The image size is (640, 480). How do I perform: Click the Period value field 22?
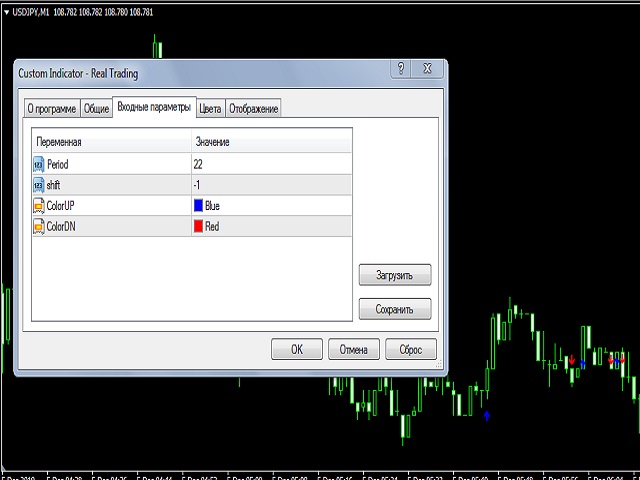point(270,164)
